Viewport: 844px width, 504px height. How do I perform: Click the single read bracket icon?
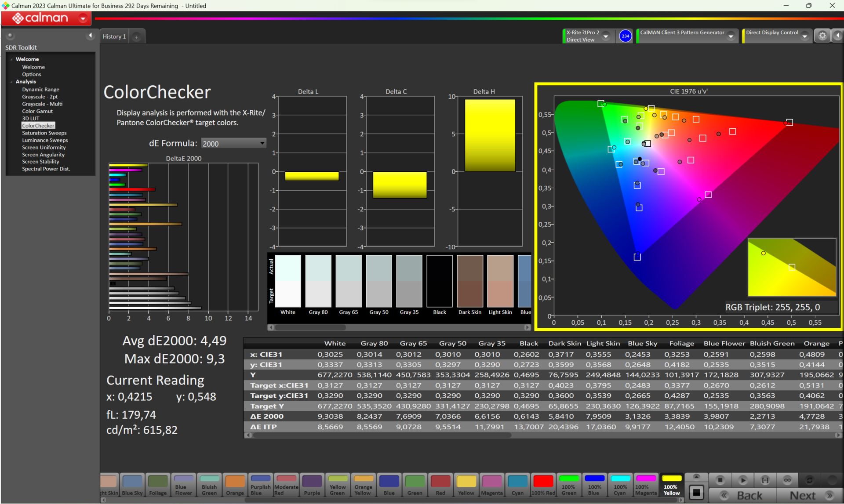coord(765,480)
